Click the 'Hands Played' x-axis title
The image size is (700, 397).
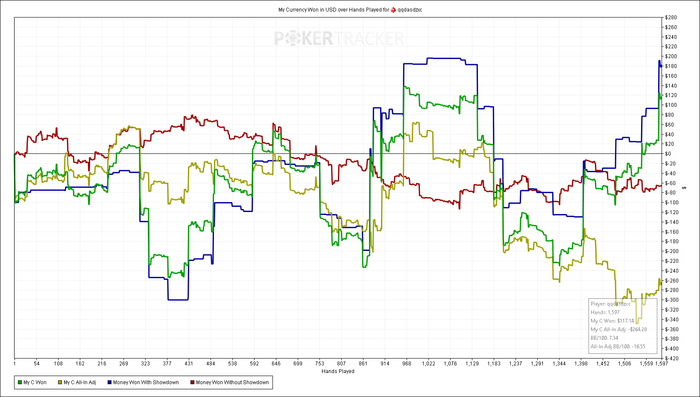(x=338, y=372)
